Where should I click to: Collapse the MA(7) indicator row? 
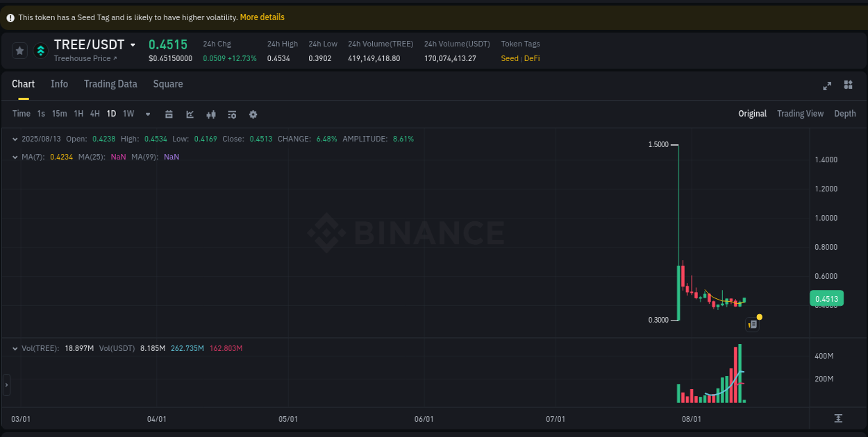point(15,157)
